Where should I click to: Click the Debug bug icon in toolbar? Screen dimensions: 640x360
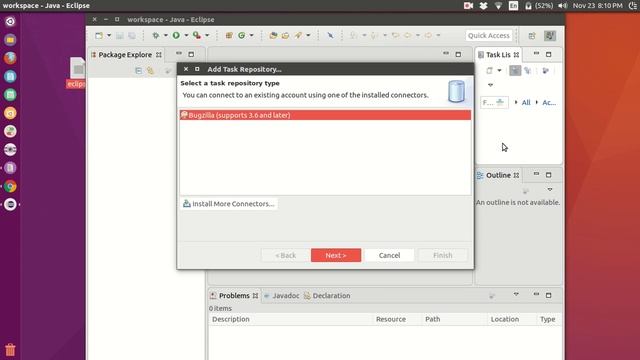(x=156, y=36)
